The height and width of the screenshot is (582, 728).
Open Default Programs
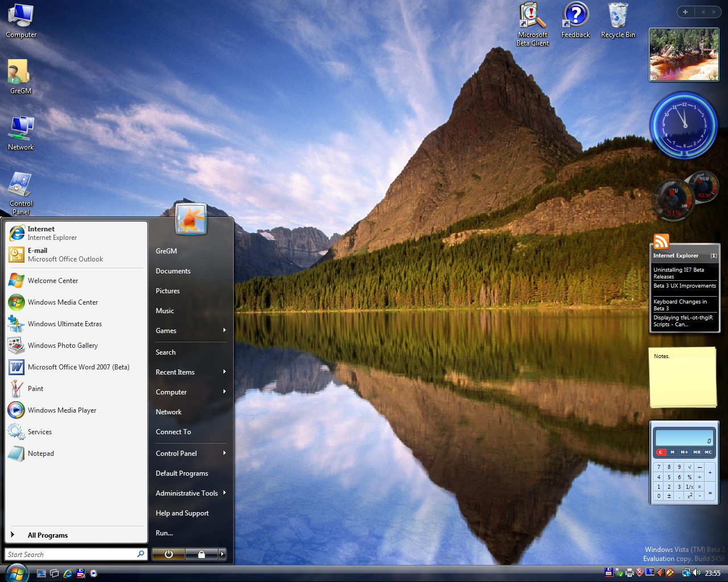pyautogui.click(x=182, y=473)
